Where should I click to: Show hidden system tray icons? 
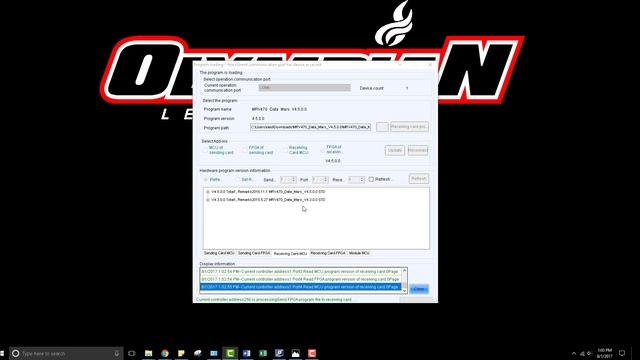(574, 353)
